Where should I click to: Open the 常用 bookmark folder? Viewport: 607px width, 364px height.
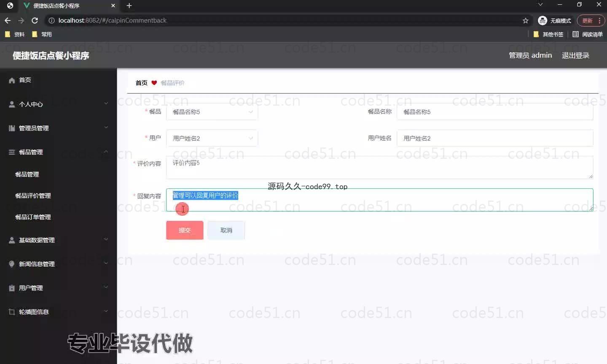[42, 34]
